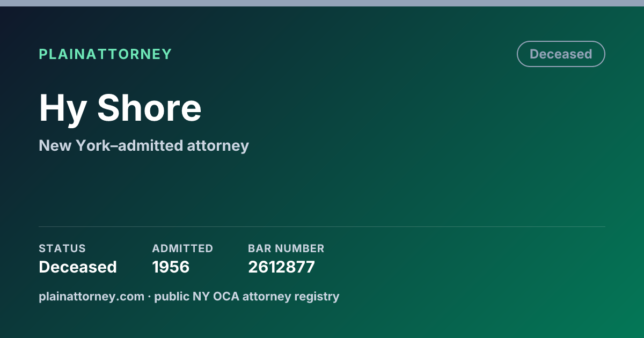Click the STATUS field label
This screenshot has height=338, width=644.
pos(62,248)
